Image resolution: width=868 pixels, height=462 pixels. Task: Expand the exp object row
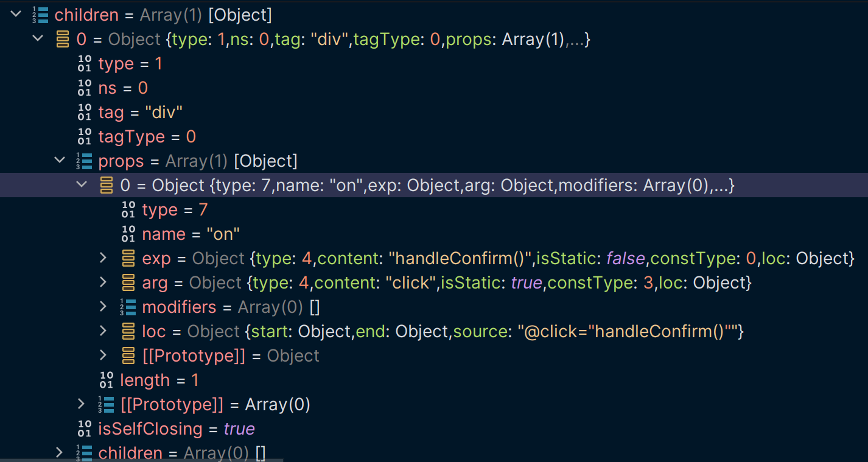tap(103, 258)
